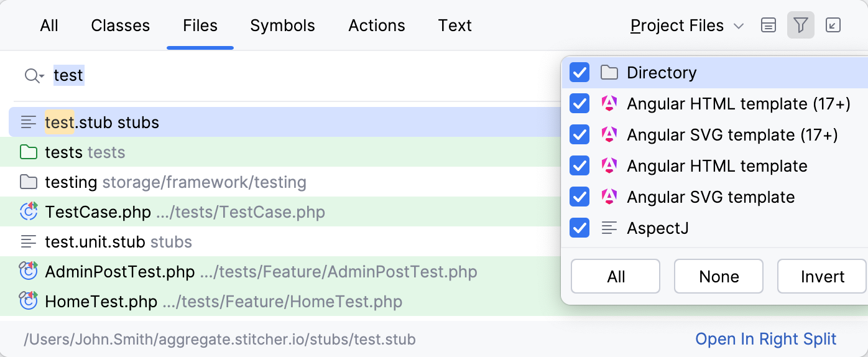Viewport: 868px width, 357px height.
Task: Disable the AspectJ file type checkbox
Action: click(579, 228)
